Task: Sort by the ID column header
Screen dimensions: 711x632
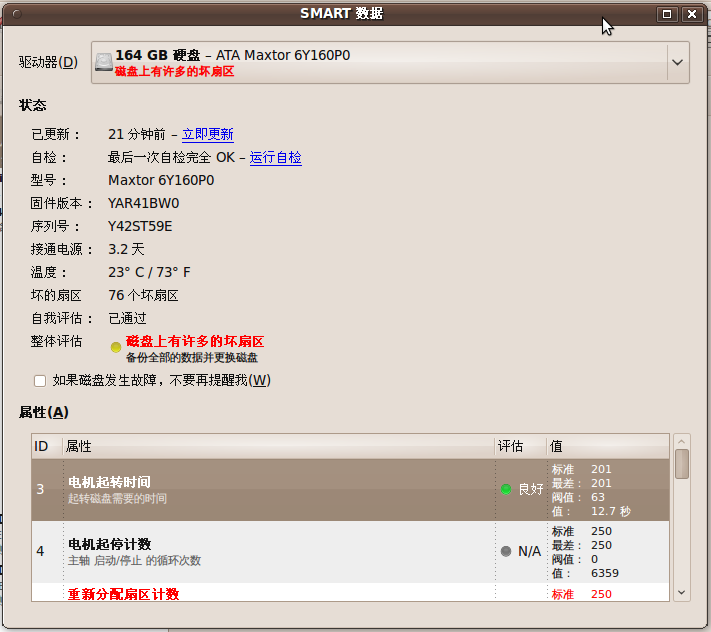Action: pos(47,447)
